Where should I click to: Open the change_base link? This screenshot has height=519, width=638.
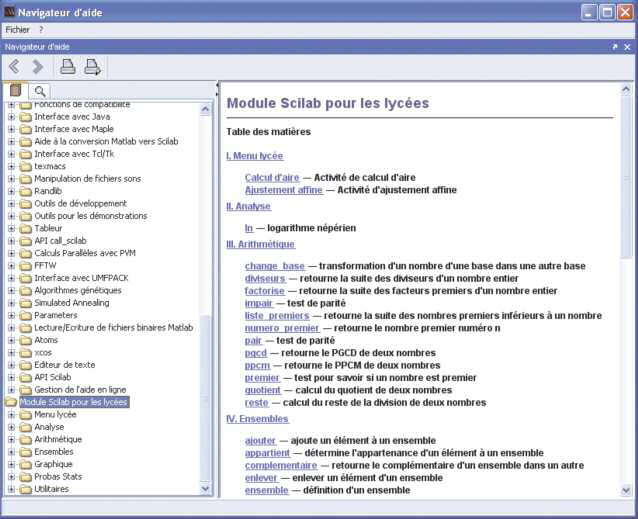[x=274, y=266]
